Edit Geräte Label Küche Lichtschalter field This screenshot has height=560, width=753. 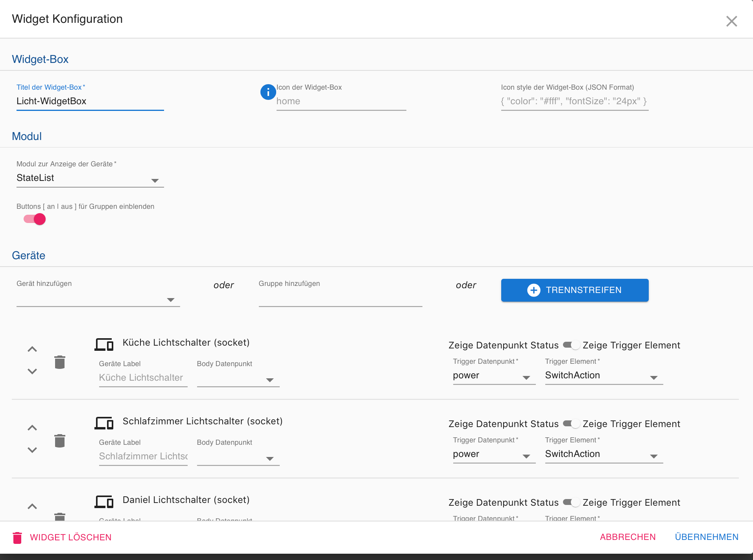tap(143, 378)
